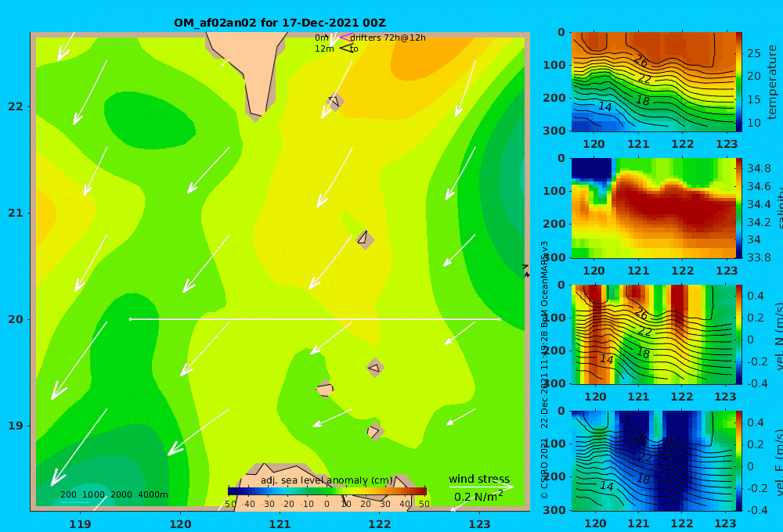
Task: Click the 10 value on temperature colorbar
Action: (754, 123)
